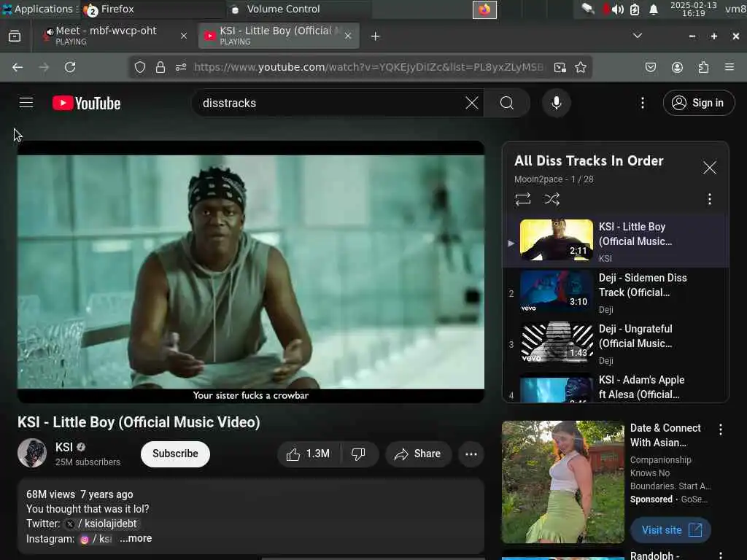Toggle playlist shuffle
The width and height of the screenshot is (747, 560).
[x=551, y=199]
